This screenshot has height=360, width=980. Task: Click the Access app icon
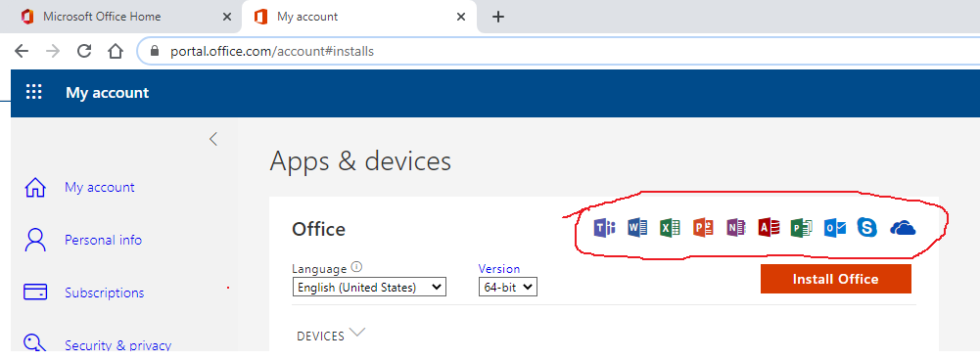point(769,228)
